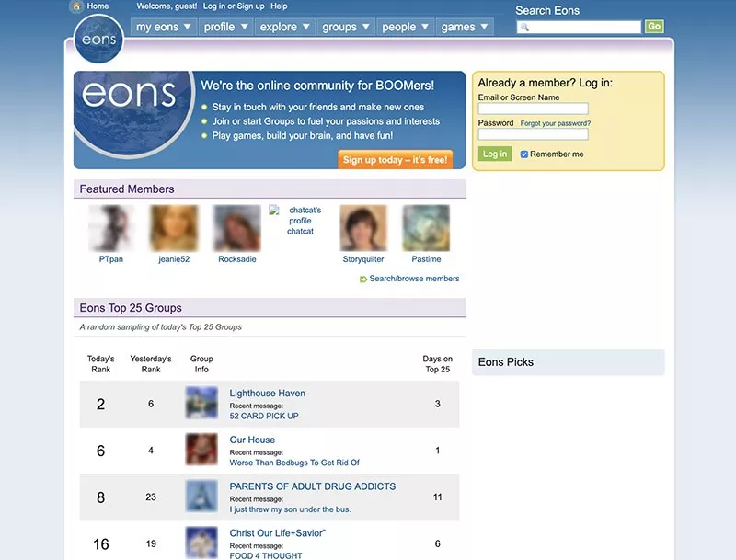
Task: Click the search magnifier icon
Action: (x=524, y=28)
